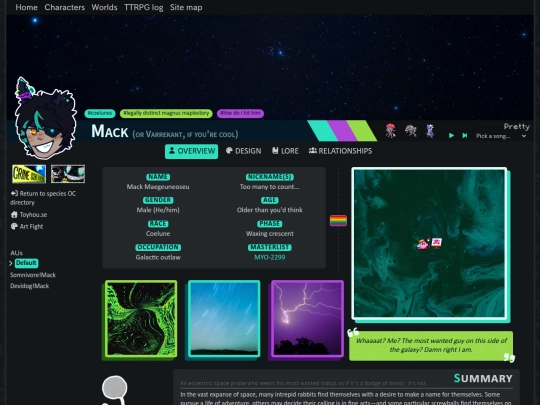
Task: Switch to the Lore tab
Action: click(x=285, y=151)
